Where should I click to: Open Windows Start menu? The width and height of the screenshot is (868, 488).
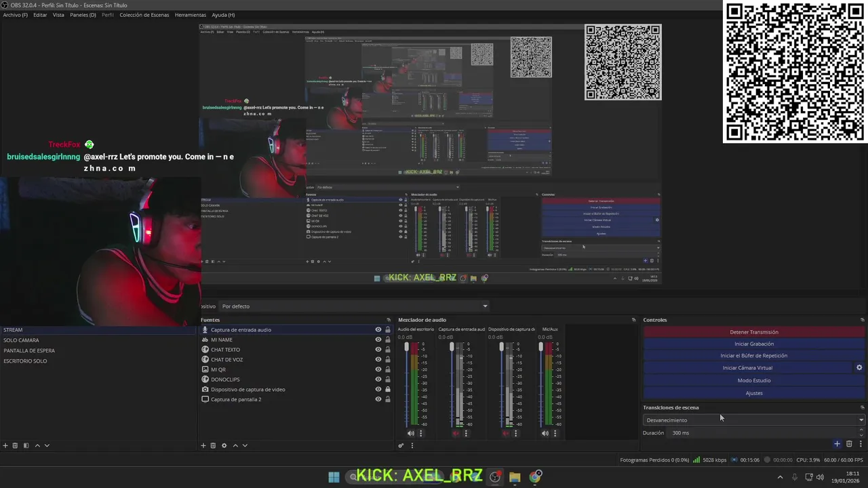(334, 476)
